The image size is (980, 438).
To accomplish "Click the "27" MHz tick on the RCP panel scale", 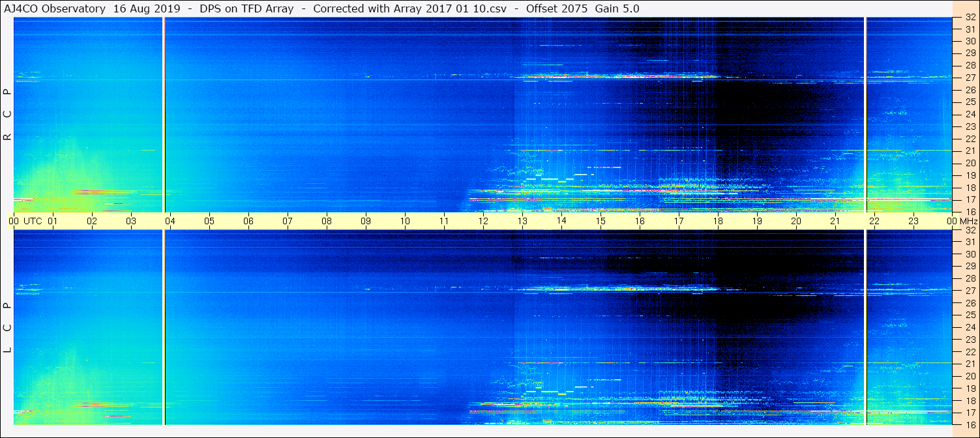I will pos(970,78).
